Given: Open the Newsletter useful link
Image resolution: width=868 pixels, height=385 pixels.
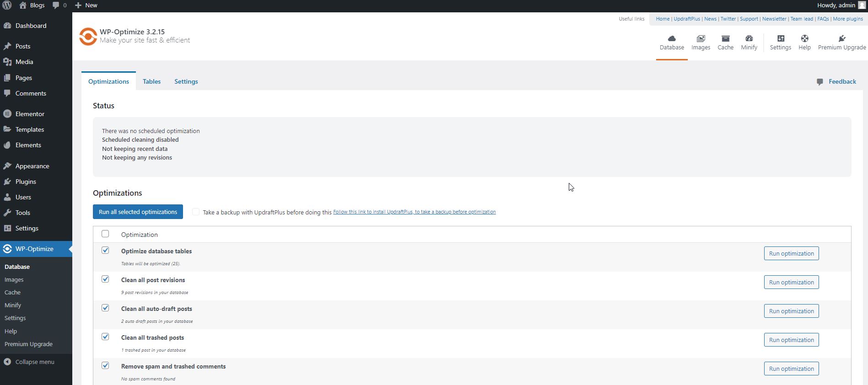Looking at the screenshot, I should pyautogui.click(x=774, y=19).
